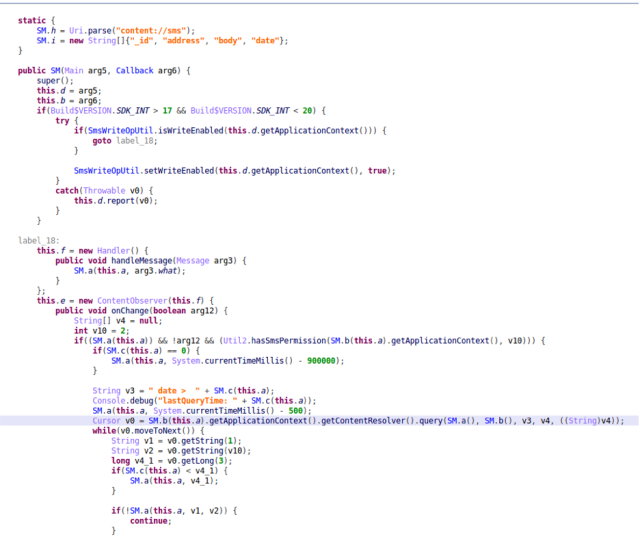This screenshot has width=640, height=543.
Task: Click the " date > " string literal
Action: [174, 391]
